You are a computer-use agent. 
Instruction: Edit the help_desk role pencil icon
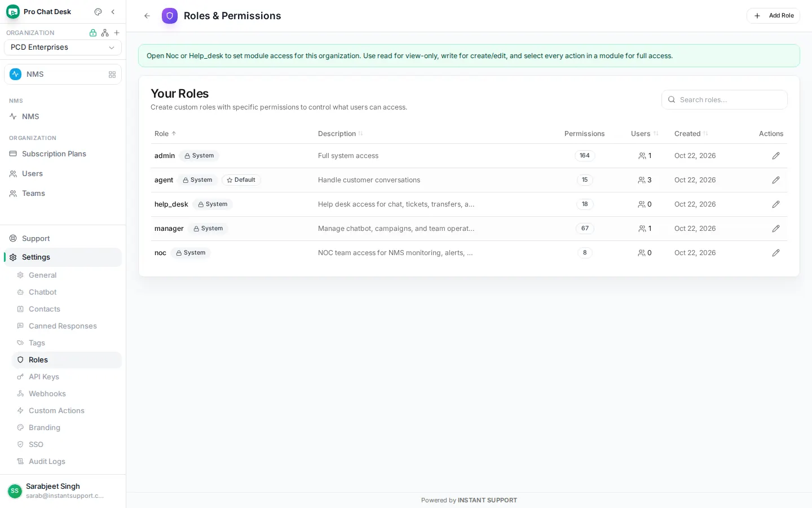tap(776, 204)
